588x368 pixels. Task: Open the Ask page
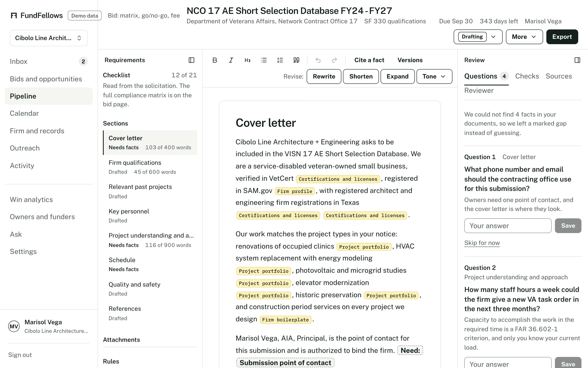click(49, 234)
